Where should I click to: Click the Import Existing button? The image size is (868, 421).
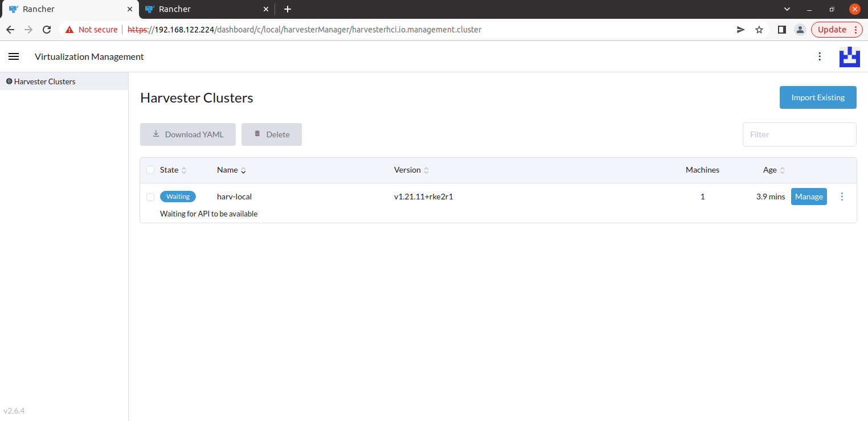click(818, 97)
